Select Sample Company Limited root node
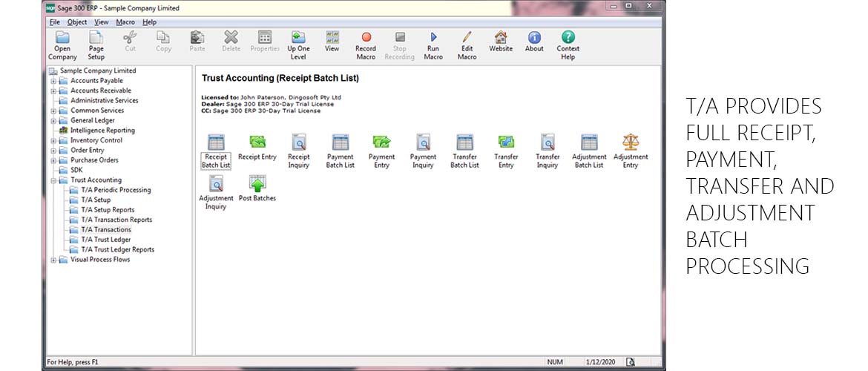 click(97, 70)
